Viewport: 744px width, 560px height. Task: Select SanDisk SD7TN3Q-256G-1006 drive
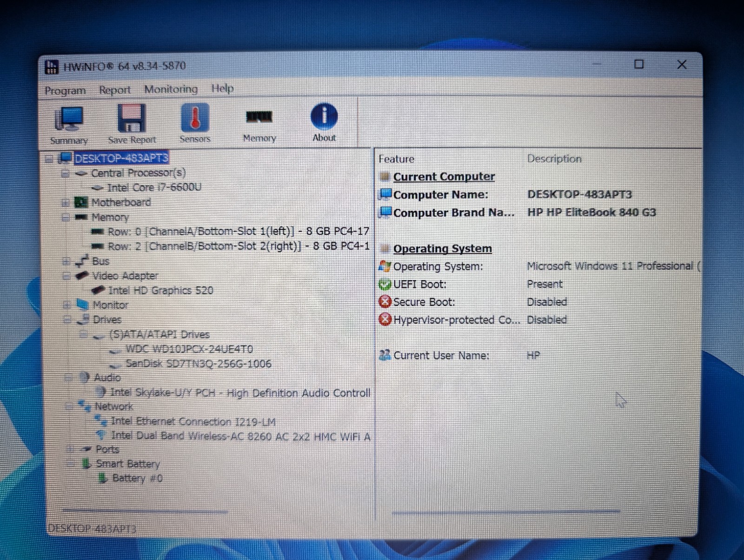click(x=199, y=364)
